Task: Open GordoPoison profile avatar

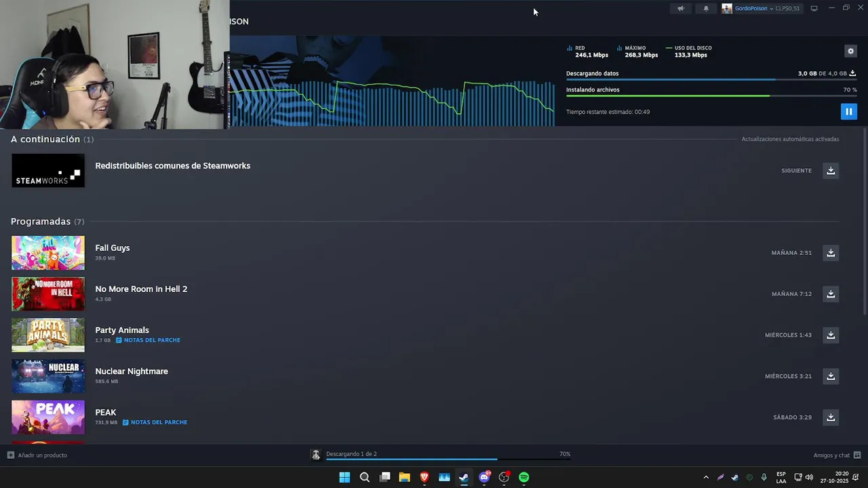Action: [x=727, y=8]
